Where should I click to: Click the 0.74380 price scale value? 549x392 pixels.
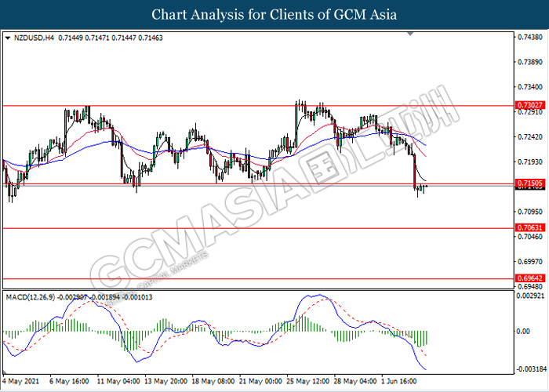(x=530, y=37)
